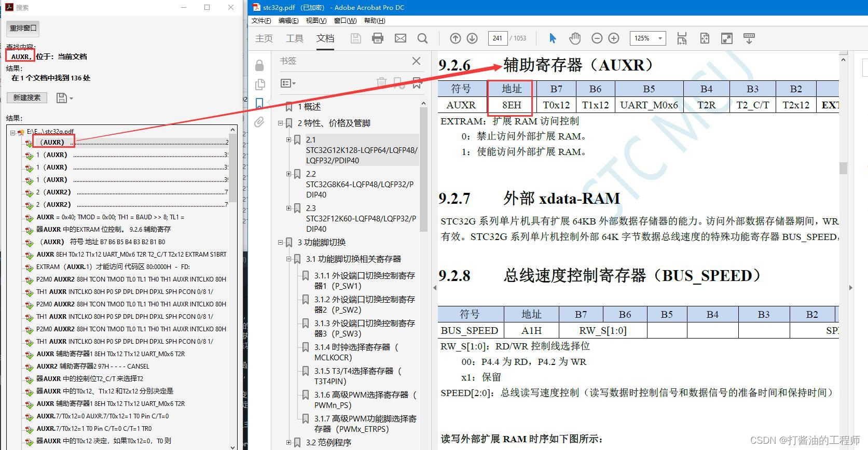This screenshot has width=868, height=450.
Task: Switch to the 主页 tab
Action: point(264,38)
